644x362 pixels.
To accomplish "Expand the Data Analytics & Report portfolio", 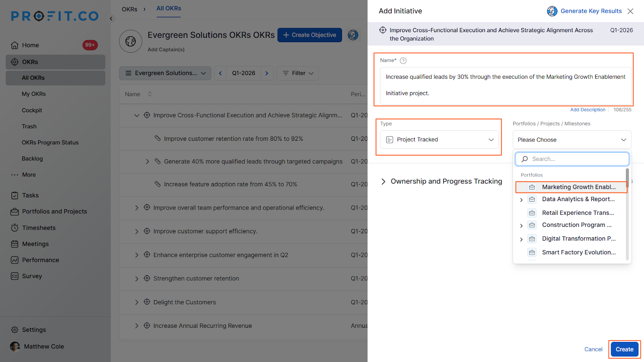I will click(521, 200).
